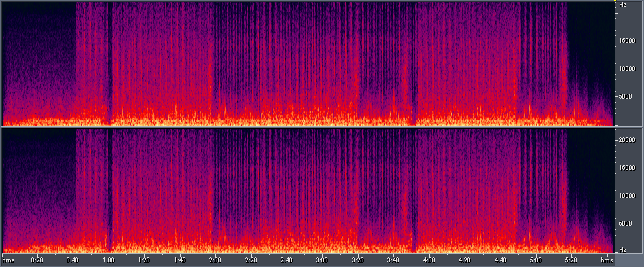Click the 2:40 mark on time ruler

(x=286, y=260)
